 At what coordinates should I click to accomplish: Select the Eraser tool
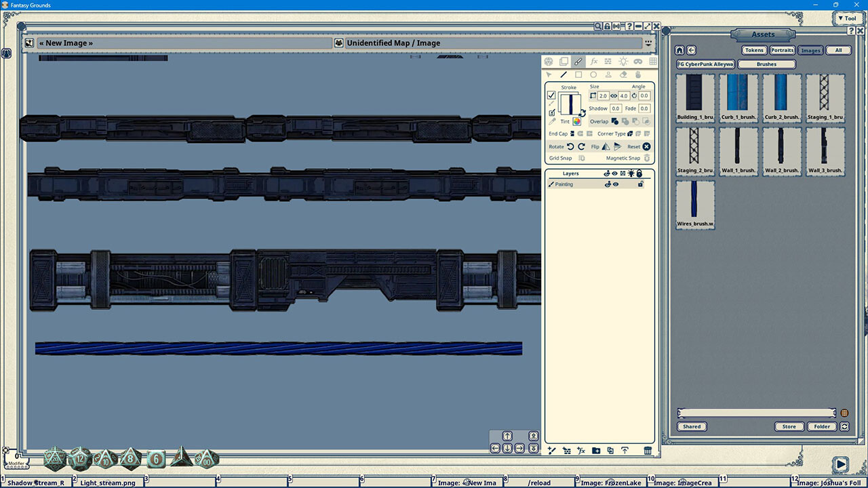coord(622,75)
